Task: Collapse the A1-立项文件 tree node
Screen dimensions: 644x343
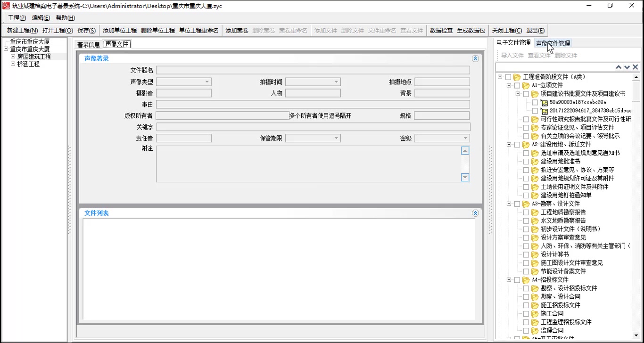Action: click(x=509, y=85)
